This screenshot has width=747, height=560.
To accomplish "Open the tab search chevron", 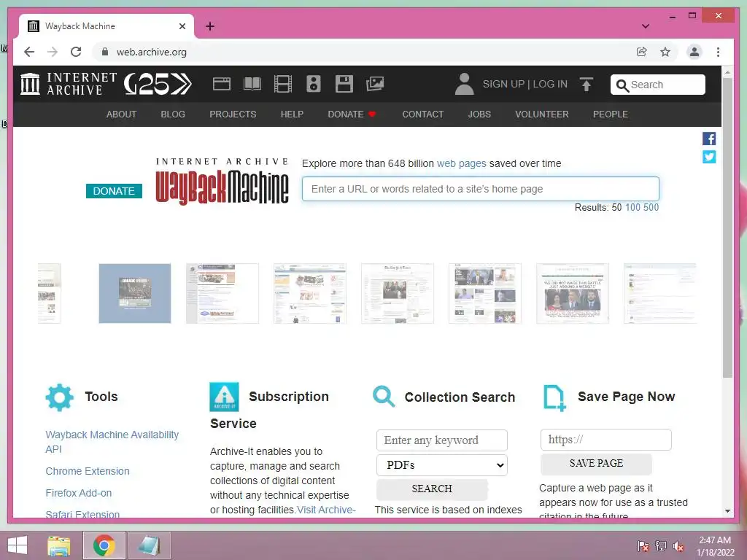I will click(646, 26).
